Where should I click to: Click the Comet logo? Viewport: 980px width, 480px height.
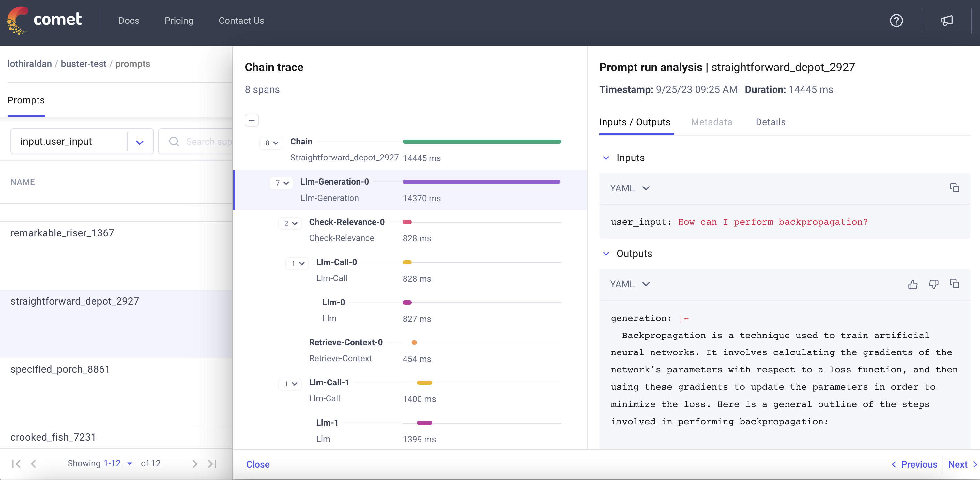tap(44, 20)
